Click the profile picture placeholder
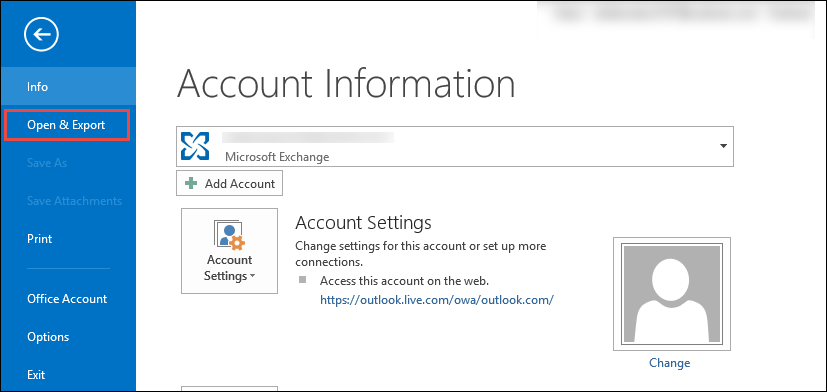827x392 pixels. (x=671, y=294)
